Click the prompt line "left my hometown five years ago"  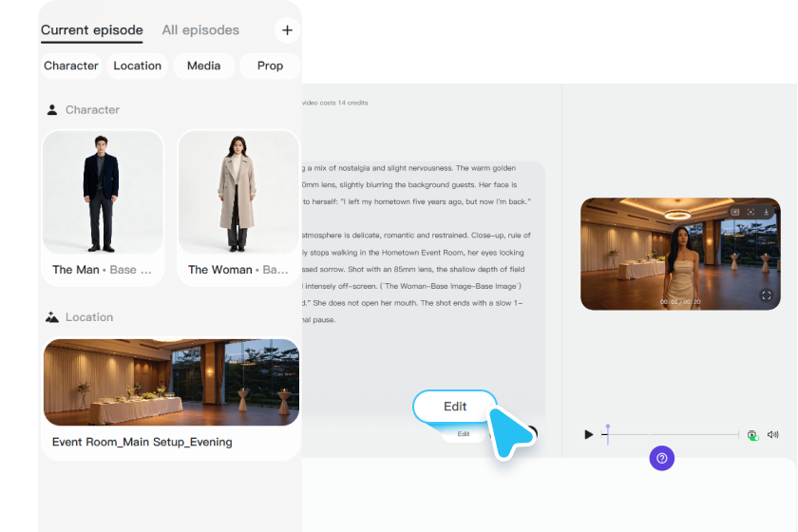pos(417,201)
